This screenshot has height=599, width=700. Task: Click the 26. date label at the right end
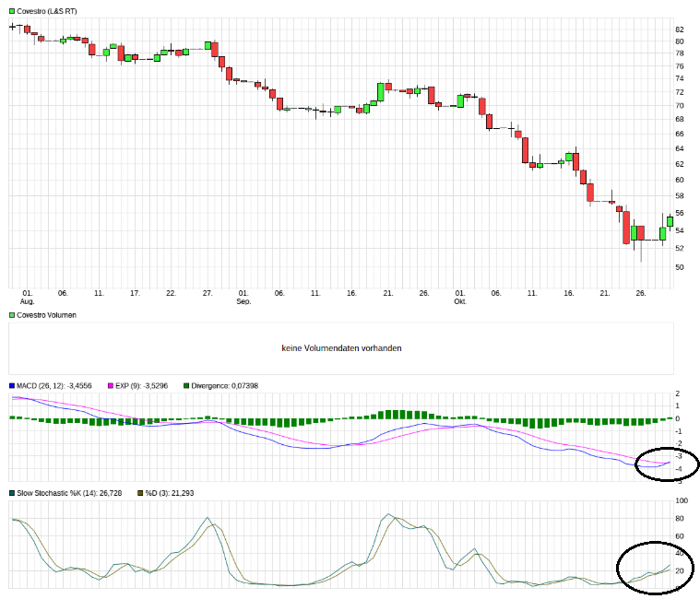(641, 293)
